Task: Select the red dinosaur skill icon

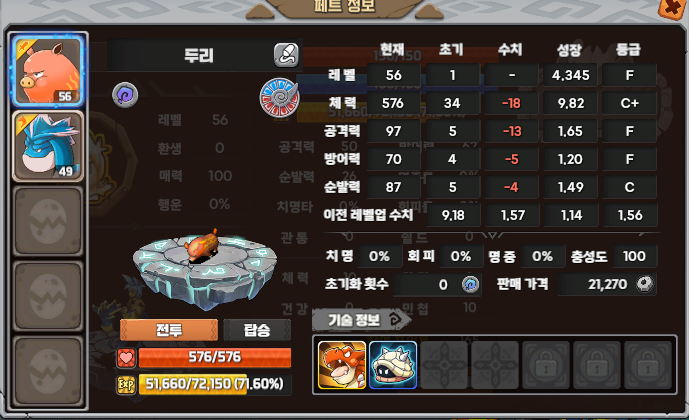Action: (x=342, y=365)
